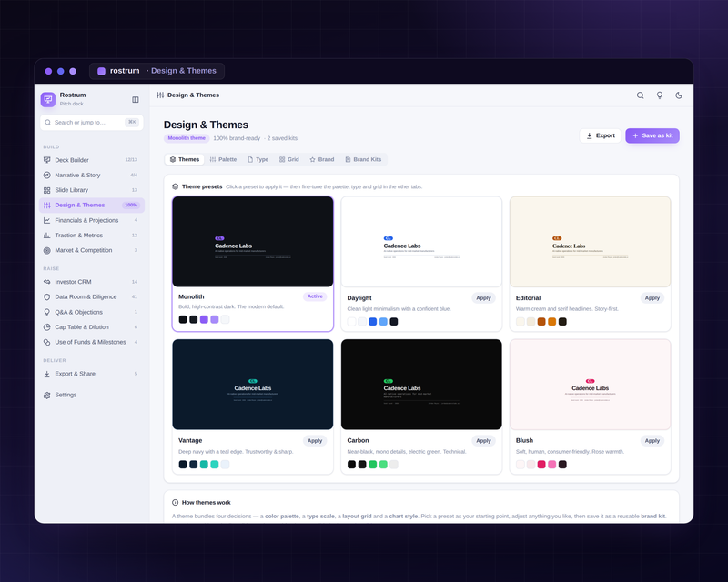Screen dimensions: 728x582
Task: Click Save as kit button
Action: coord(652,135)
